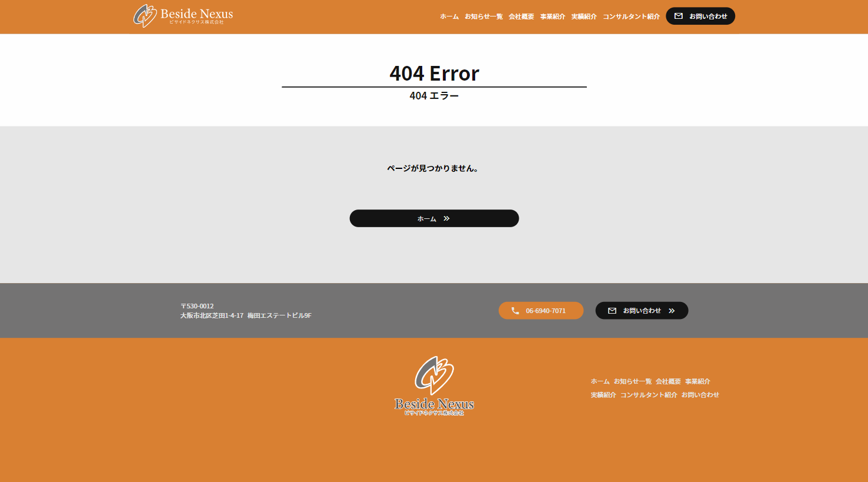Click the Beside Nexus footer logo text

pos(434,404)
